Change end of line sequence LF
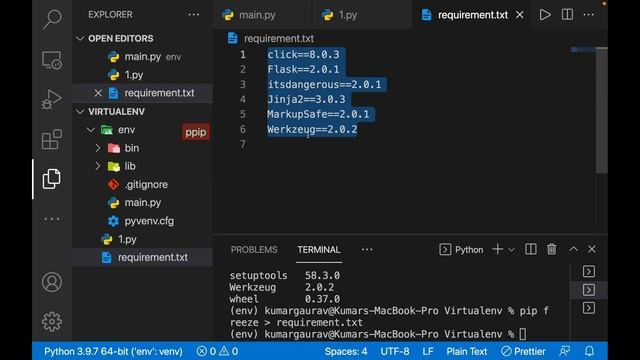640x360 pixels. (428, 351)
